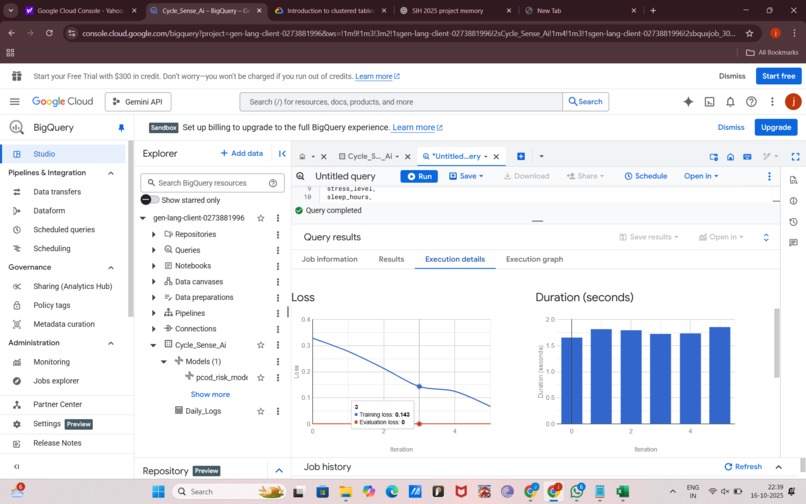Open a new query tab with plus icon
Image resolution: width=806 pixels, height=504 pixels.
[521, 156]
